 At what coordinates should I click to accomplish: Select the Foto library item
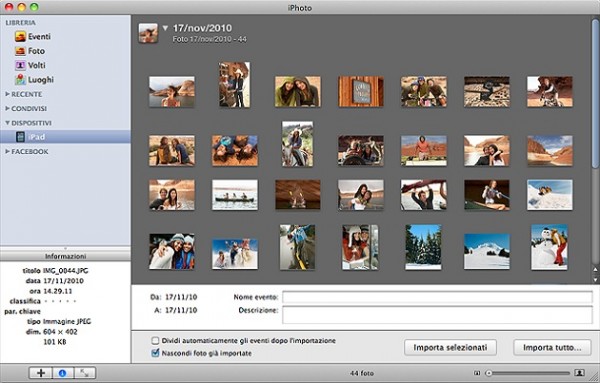point(30,51)
